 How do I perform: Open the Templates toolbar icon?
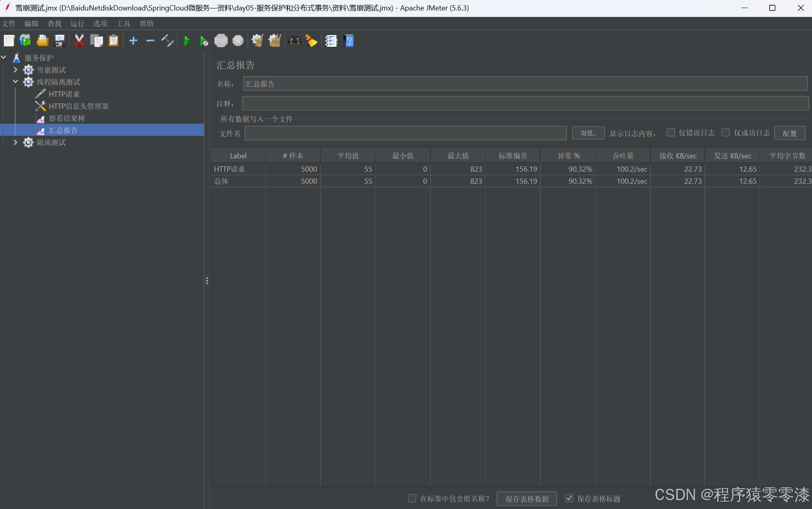[25, 41]
